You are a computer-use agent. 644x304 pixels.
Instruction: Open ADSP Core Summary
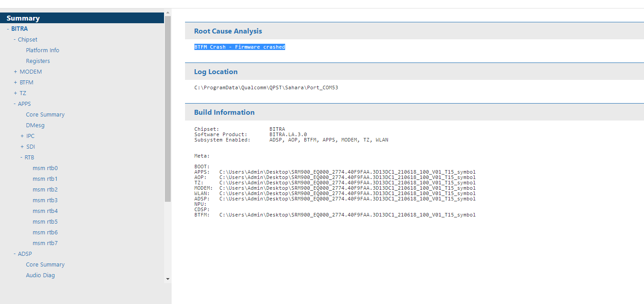[45, 264]
